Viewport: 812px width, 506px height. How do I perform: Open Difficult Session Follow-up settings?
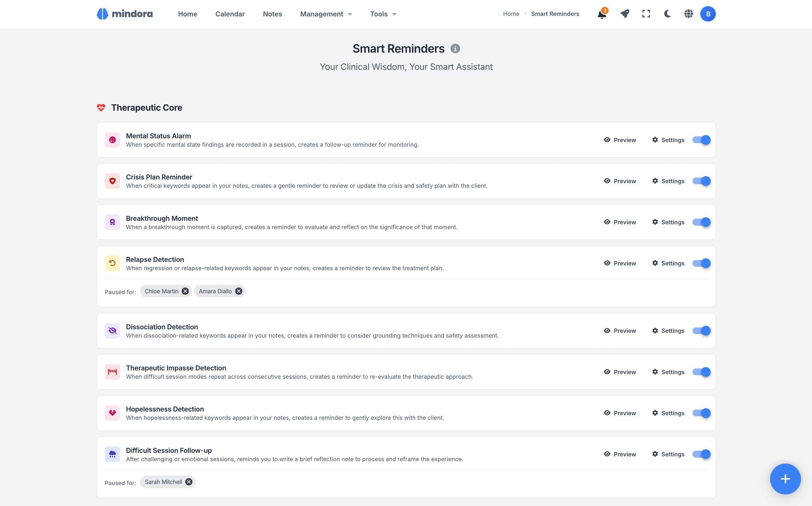[668, 454]
